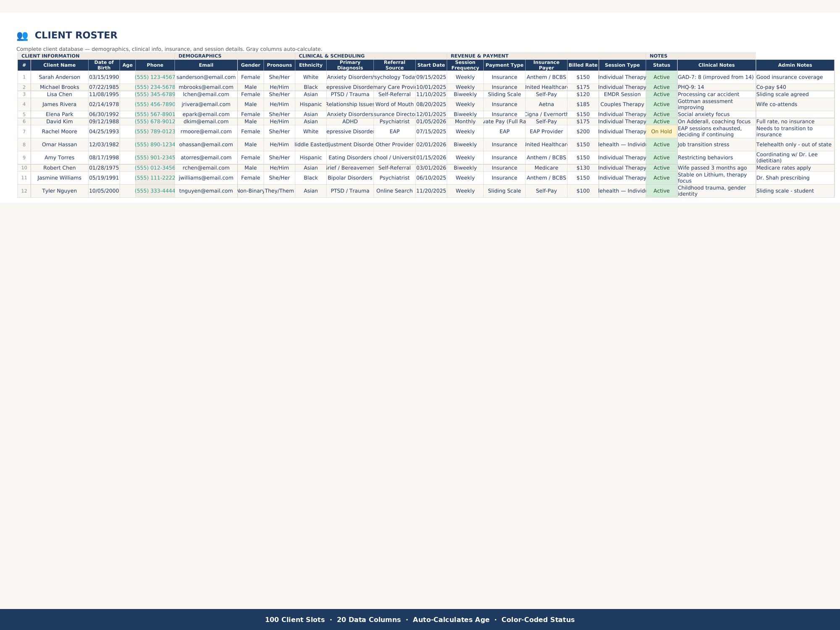Click phone number (555) 890-1234

click(155, 145)
